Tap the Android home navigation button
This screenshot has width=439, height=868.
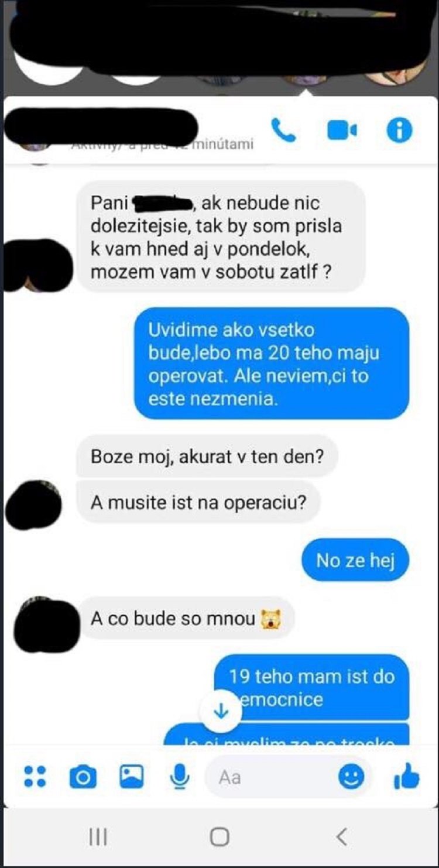(x=220, y=838)
